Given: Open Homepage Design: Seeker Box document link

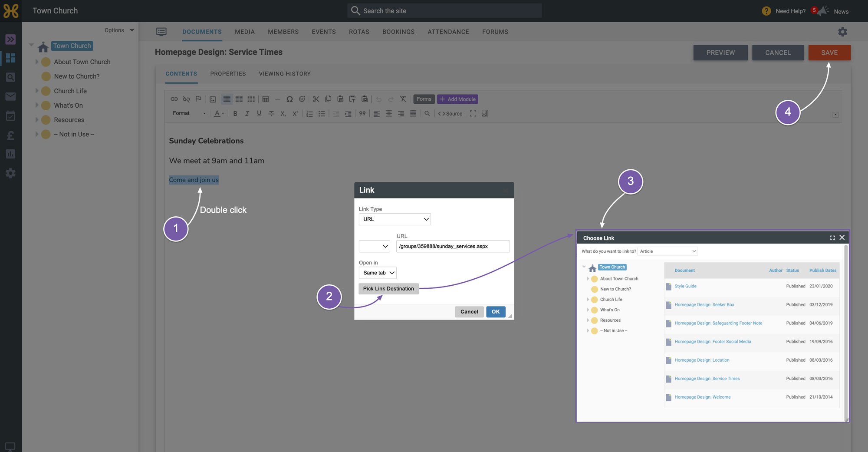Looking at the screenshot, I should tap(704, 305).
